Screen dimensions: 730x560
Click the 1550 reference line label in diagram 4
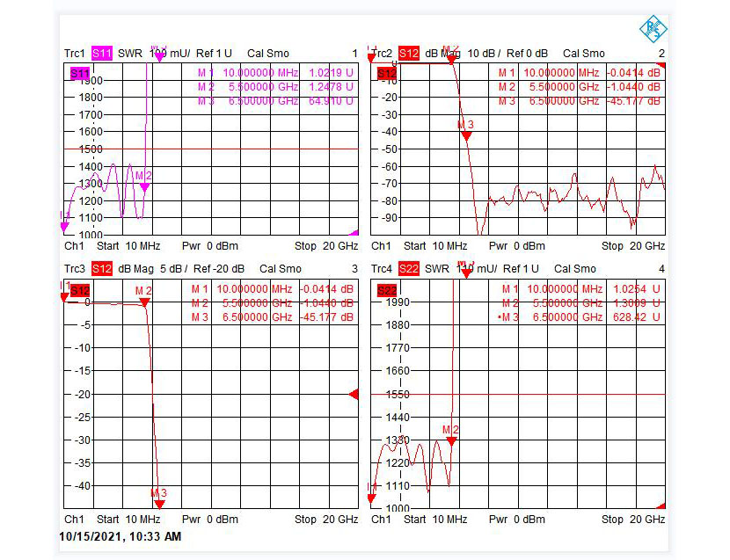398,395
